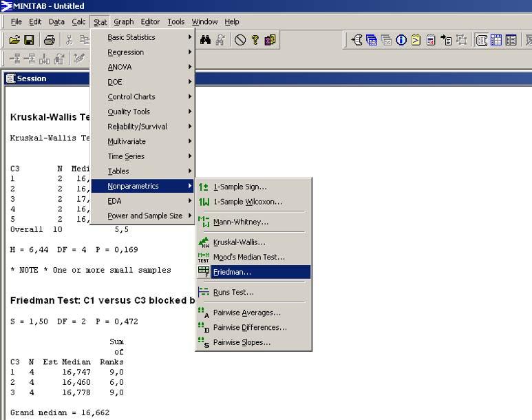
Task: Click the yellow History notepad icon
Action: 416,40
